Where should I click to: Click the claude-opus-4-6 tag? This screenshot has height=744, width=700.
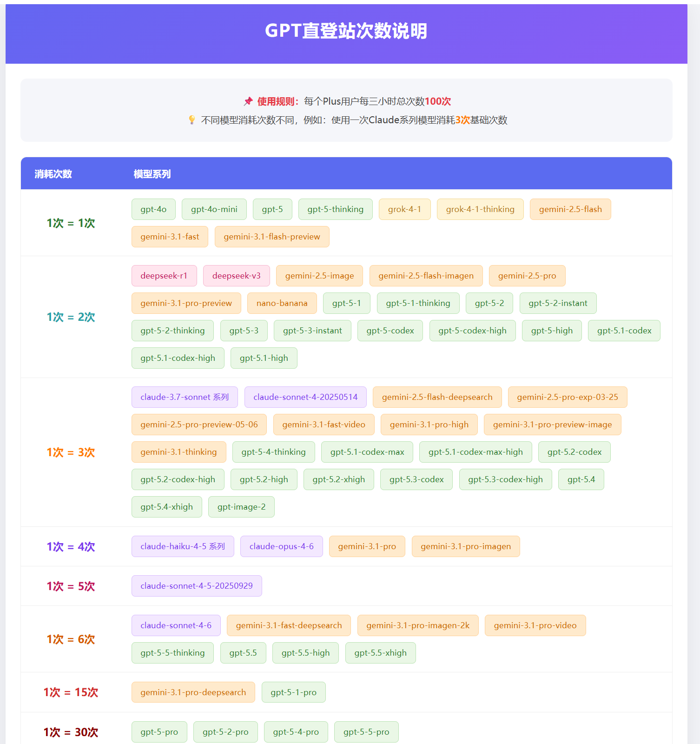click(x=282, y=546)
